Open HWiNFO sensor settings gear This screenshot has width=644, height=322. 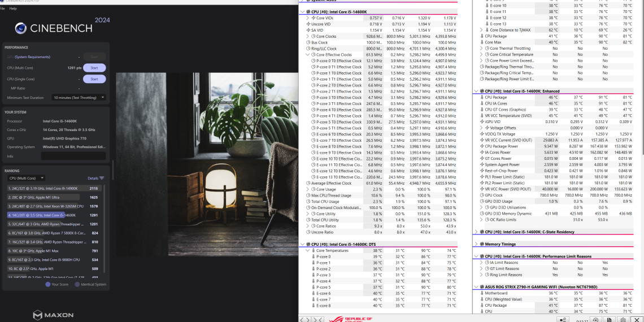pos(623,320)
